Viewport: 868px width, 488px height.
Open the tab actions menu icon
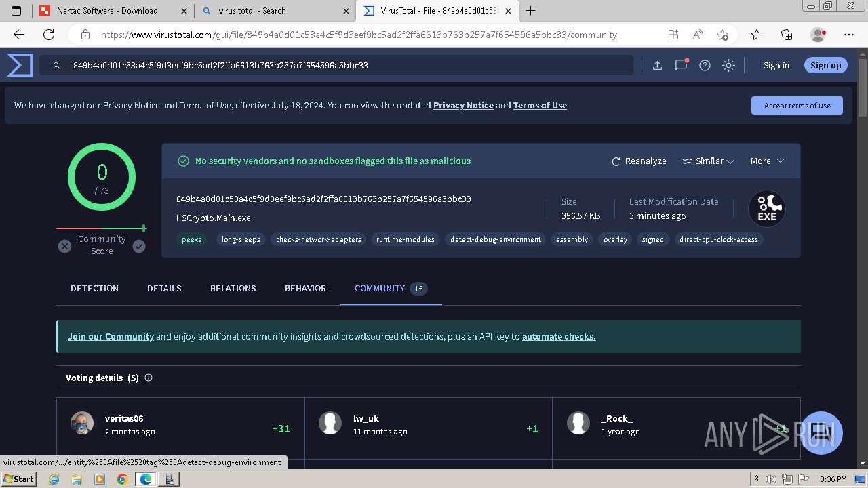[x=16, y=11]
